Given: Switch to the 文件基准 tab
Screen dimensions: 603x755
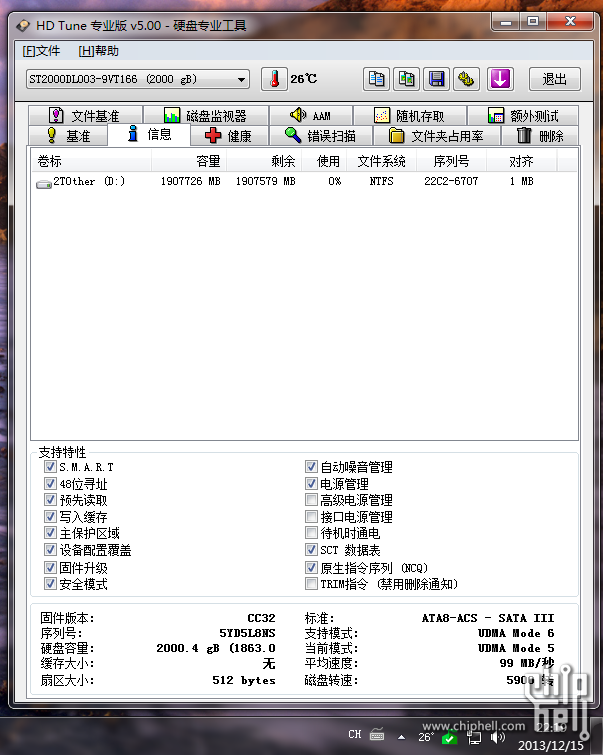Looking at the screenshot, I should coord(85,116).
